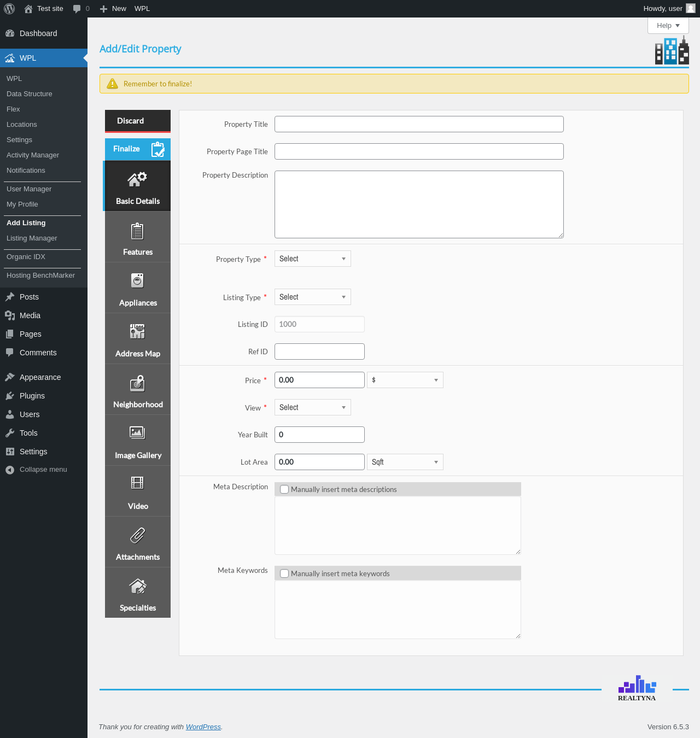Expand the Listing Type dropdown
The width and height of the screenshot is (700, 738).
pos(313,297)
